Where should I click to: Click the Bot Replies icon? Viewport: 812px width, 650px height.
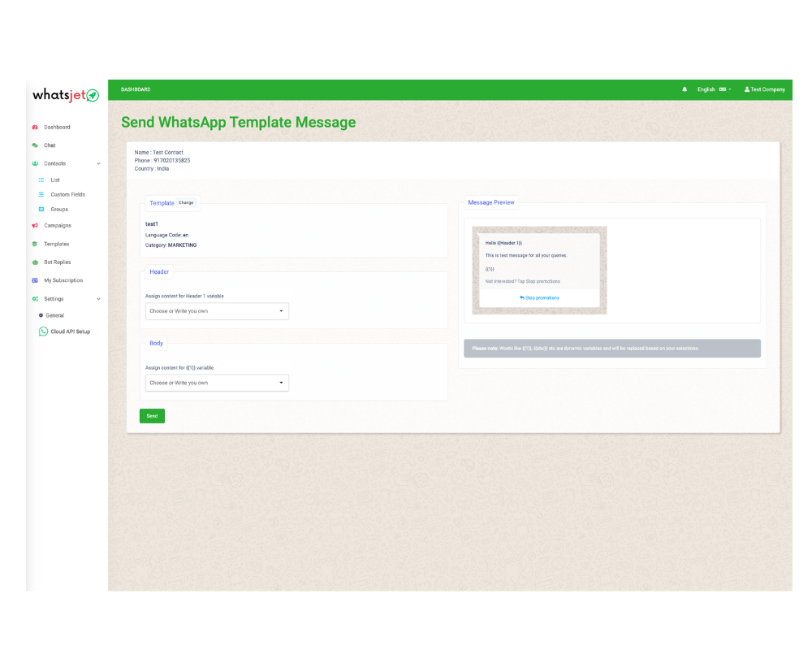[x=35, y=262]
